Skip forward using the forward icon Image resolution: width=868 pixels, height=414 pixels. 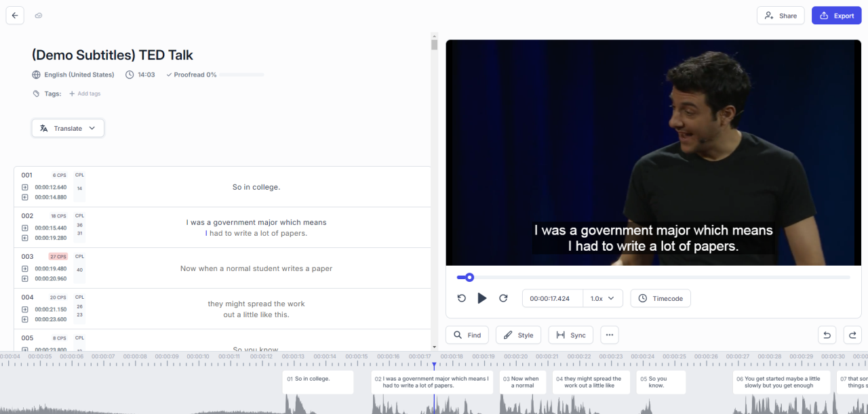503,298
